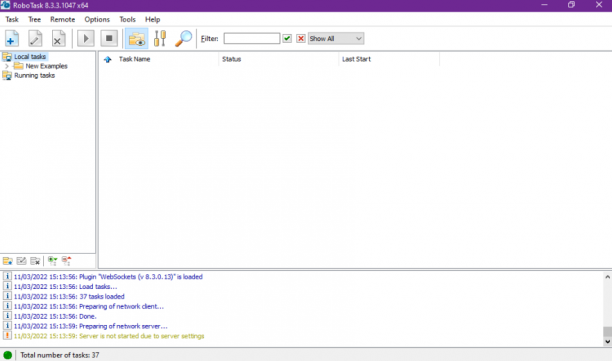Screen dimensions: 612x361
Task: Click 'Total number of tasks: 37' text
Action: (x=60, y=355)
